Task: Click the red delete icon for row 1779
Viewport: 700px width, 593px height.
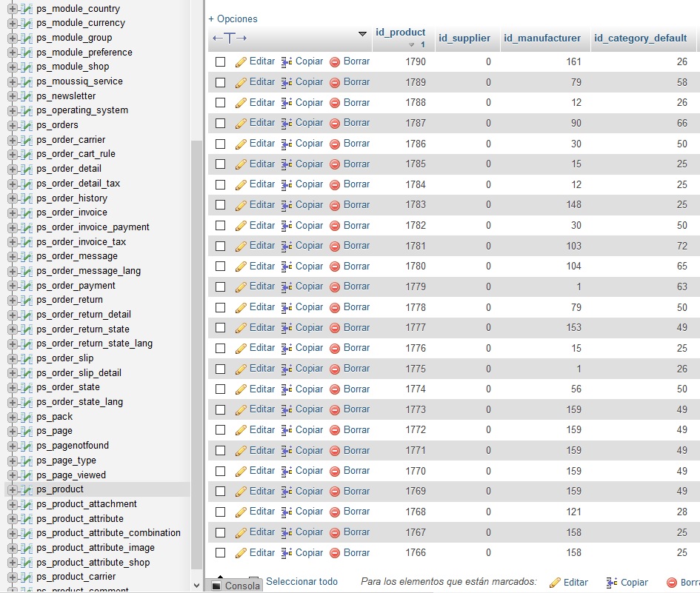Action: pos(335,287)
